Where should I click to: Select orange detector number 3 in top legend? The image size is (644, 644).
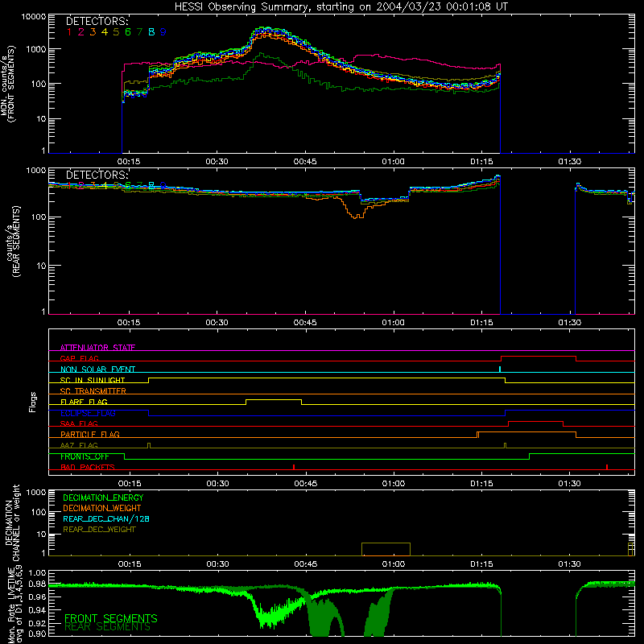tap(93, 32)
